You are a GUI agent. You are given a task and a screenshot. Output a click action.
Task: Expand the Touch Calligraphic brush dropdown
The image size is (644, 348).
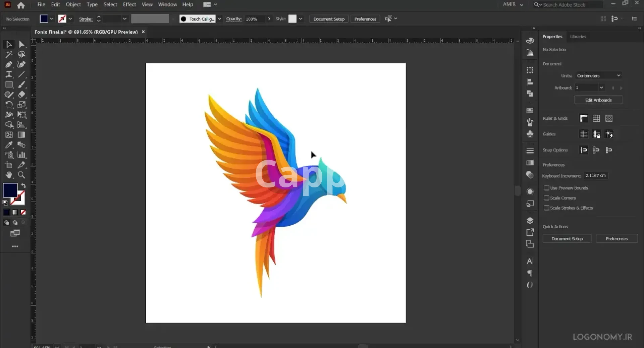[219, 19]
